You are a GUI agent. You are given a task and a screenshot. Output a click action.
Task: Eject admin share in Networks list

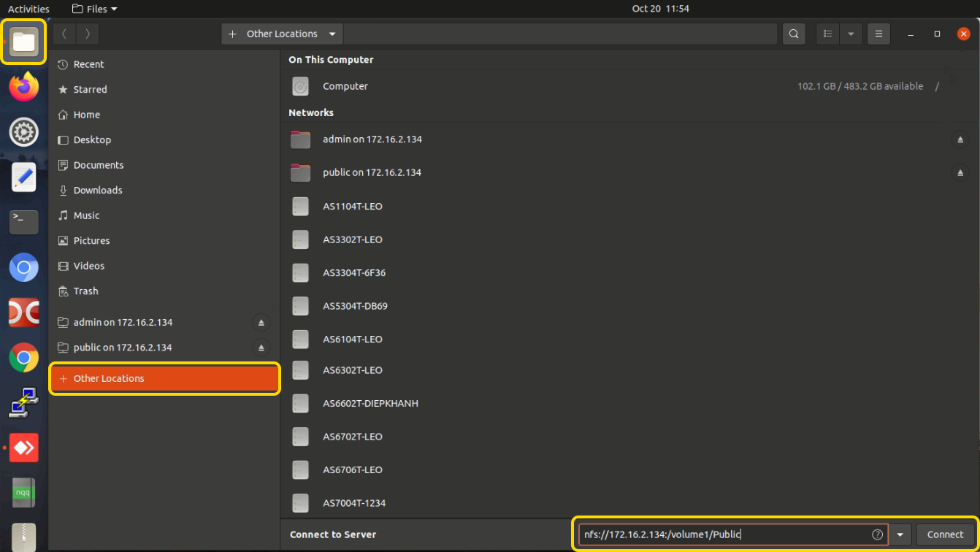tap(960, 139)
